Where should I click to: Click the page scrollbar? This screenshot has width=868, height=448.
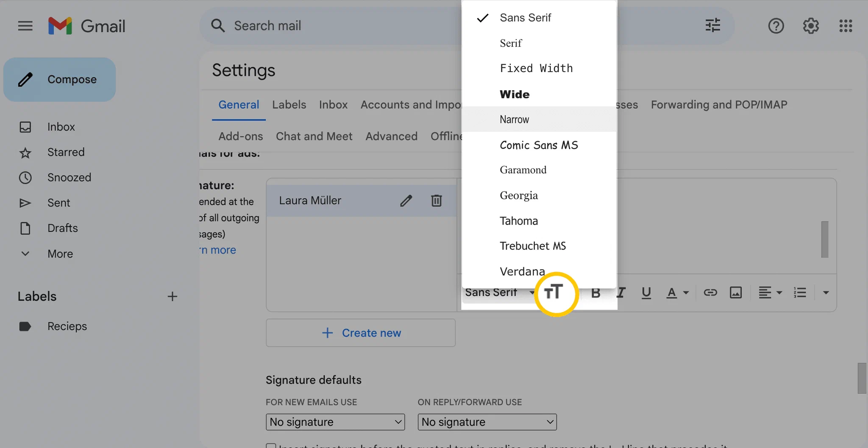tap(862, 378)
